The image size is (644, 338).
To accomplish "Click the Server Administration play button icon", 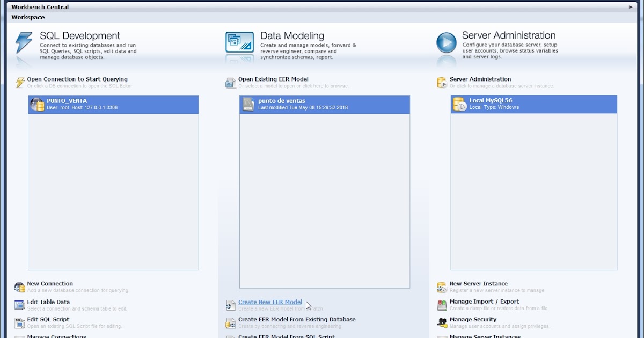I will [x=447, y=42].
